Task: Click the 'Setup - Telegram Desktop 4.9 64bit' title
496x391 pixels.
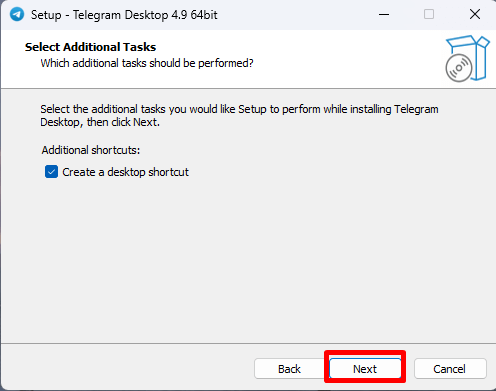Action: coord(124,15)
